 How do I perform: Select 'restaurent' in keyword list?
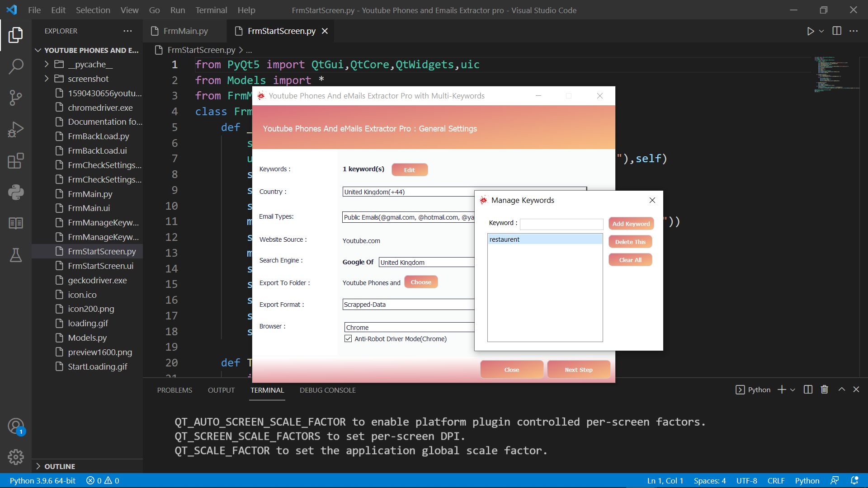point(545,239)
